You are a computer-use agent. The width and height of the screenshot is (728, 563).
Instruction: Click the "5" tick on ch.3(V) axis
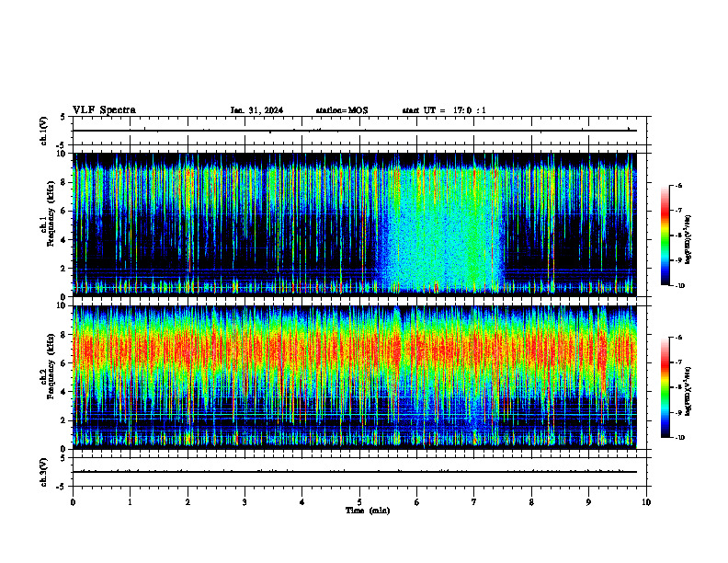tap(63, 458)
